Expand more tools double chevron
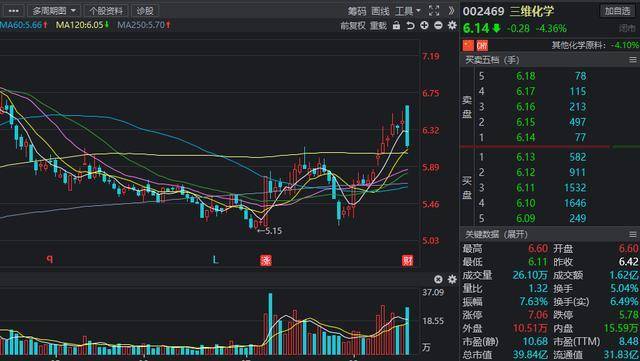The width and height of the screenshot is (640, 361). tap(451, 11)
